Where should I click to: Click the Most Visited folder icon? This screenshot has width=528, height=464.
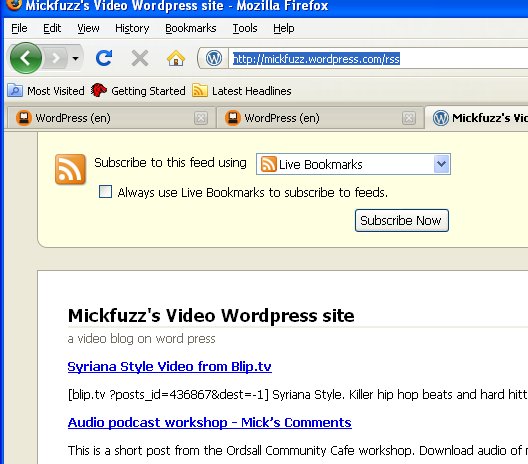coord(15,91)
